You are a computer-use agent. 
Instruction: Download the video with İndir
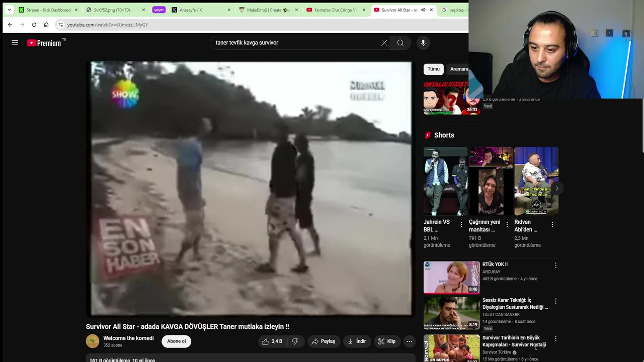click(x=357, y=341)
